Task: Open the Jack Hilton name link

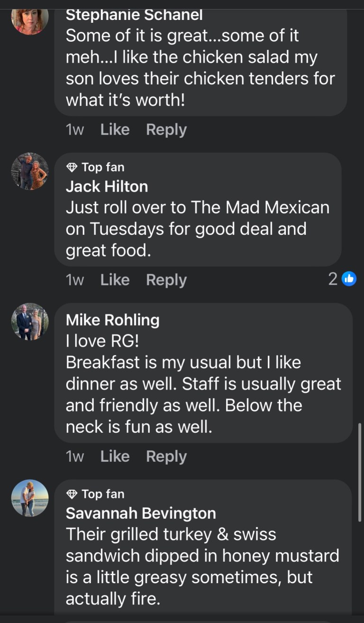Action: pyautogui.click(x=107, y=186)
